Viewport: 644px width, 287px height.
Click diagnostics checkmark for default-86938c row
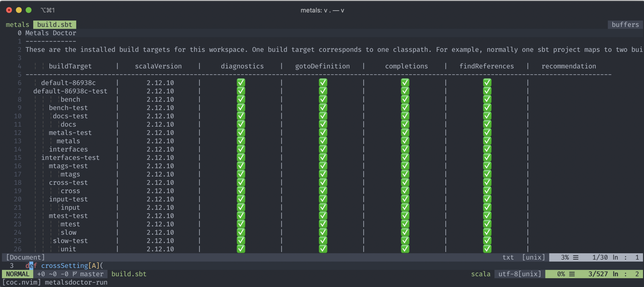[x=241, y=83]
